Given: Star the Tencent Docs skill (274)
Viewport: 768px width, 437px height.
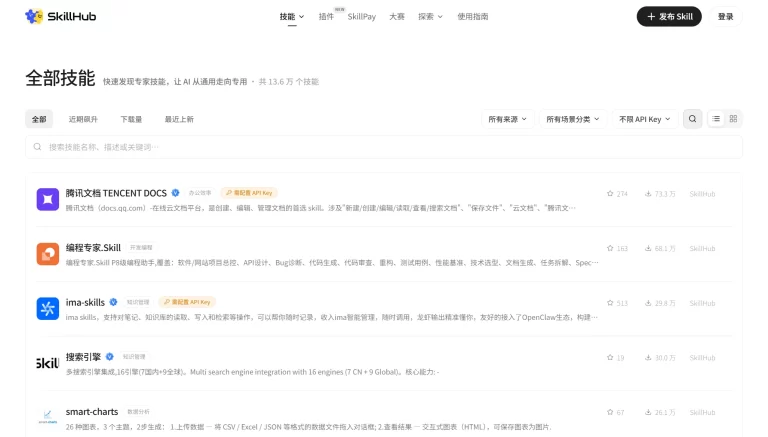Looking at the screenshot, I should tap(610, 194).
